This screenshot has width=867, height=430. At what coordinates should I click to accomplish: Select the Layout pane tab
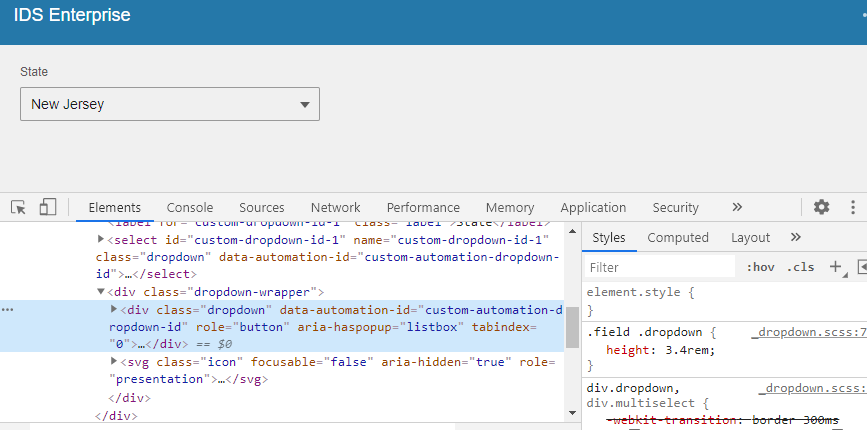click(x=750, y=238)
